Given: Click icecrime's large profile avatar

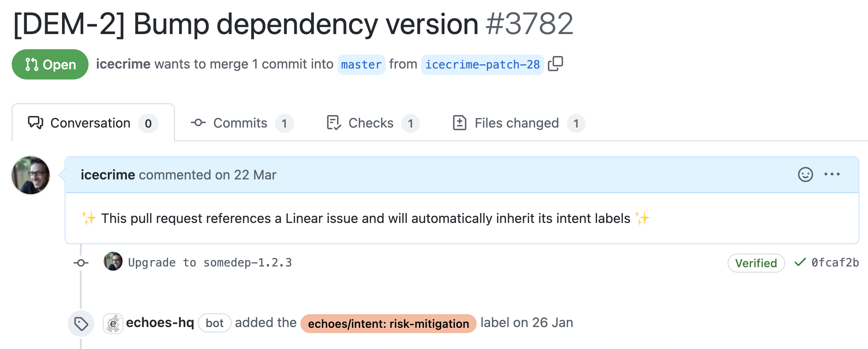Looking at the screenshot, I should coord(31,175).
